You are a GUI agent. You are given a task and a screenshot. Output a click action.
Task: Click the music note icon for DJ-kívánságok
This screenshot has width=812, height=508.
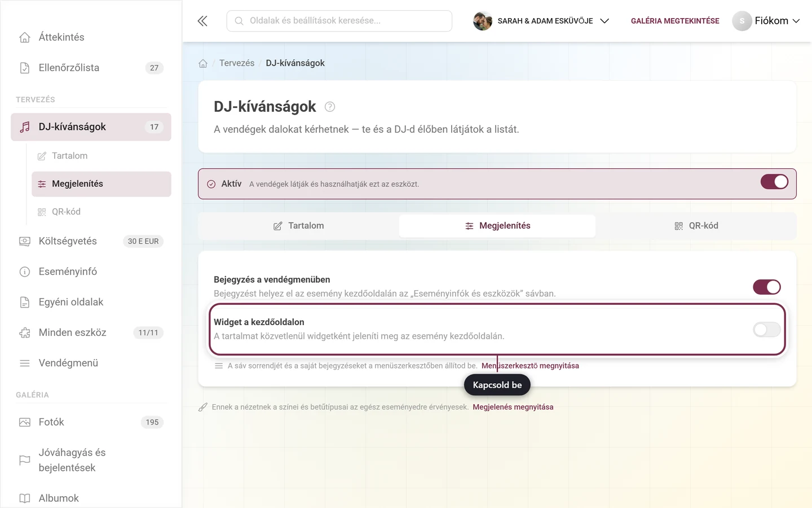point(25,127)
